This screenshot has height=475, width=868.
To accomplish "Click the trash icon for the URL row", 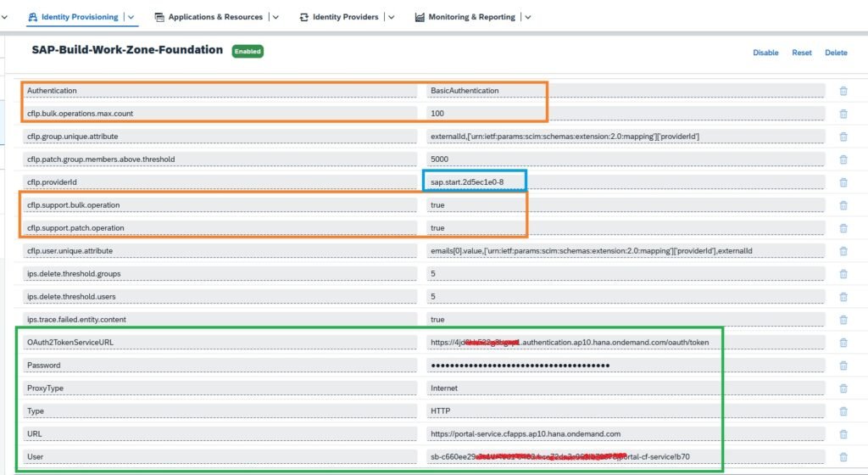I will (843, 434).
